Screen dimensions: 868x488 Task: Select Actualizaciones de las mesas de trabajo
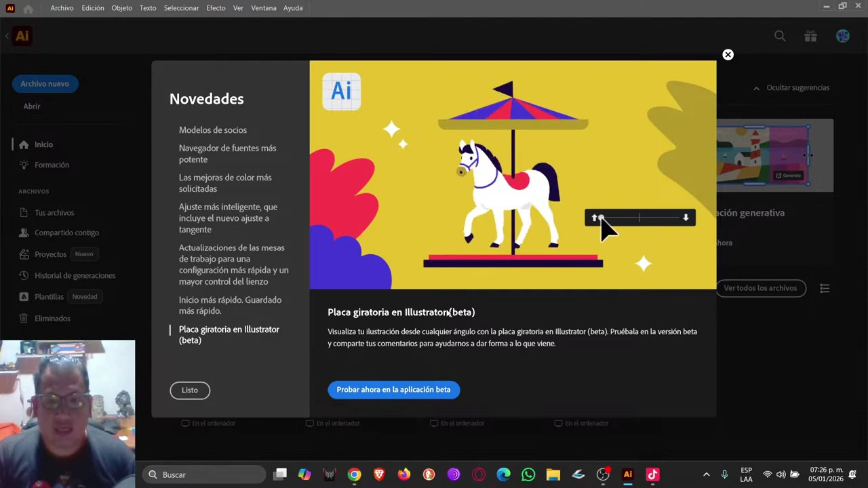point(234,264)
